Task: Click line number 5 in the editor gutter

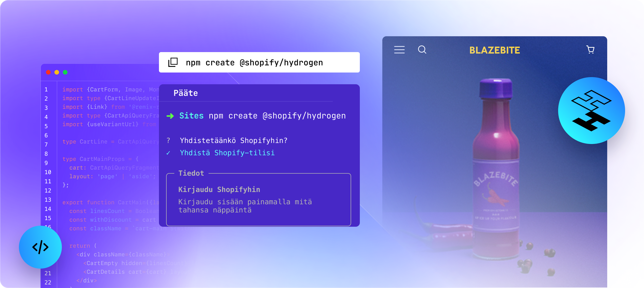Action: click(46, 126)
